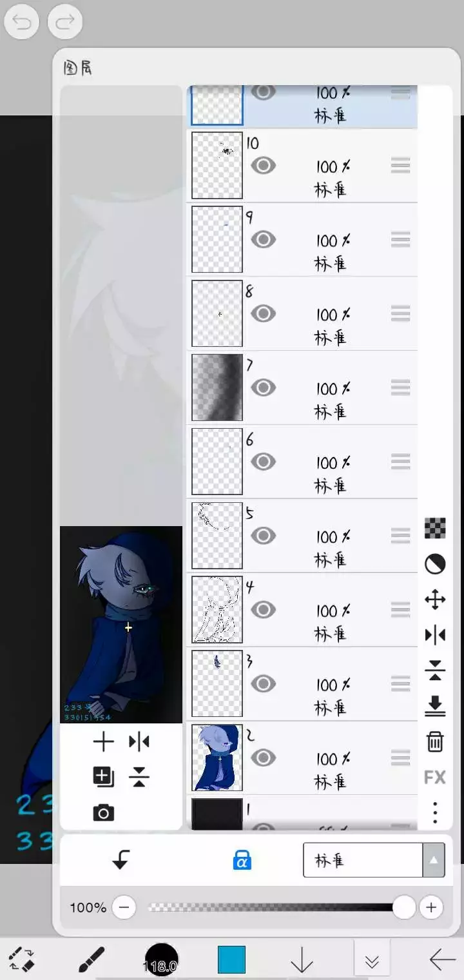Image resolution: width=464 pixels, height=980 pixels.
Task: Click the undo arrow button
Action: [x=22, y=24]
